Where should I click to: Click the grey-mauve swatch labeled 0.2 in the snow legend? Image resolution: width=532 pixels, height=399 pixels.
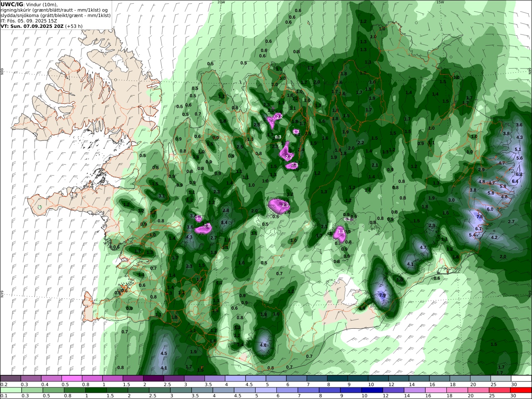10,379
